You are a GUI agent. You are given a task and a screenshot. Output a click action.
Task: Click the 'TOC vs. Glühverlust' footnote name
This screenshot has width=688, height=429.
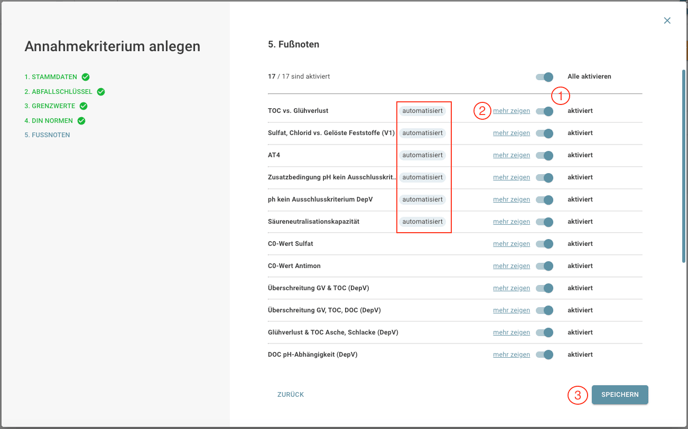[x=298, y=111]
